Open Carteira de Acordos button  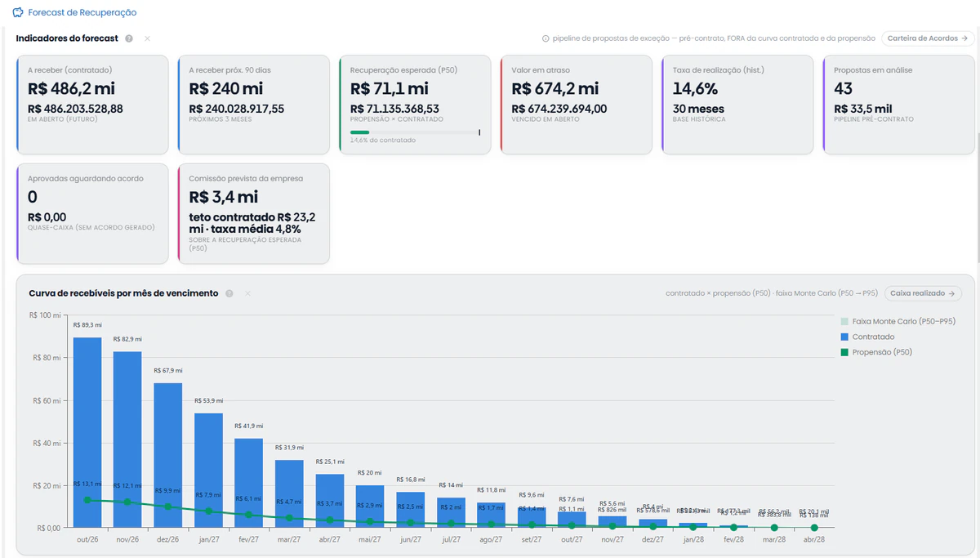pyautogui.click(x=929, y=38)
